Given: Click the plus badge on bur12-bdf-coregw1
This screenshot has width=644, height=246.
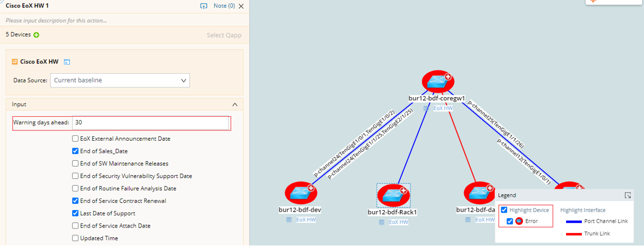Looking at the screenshot, I should (x=448, y=77).
